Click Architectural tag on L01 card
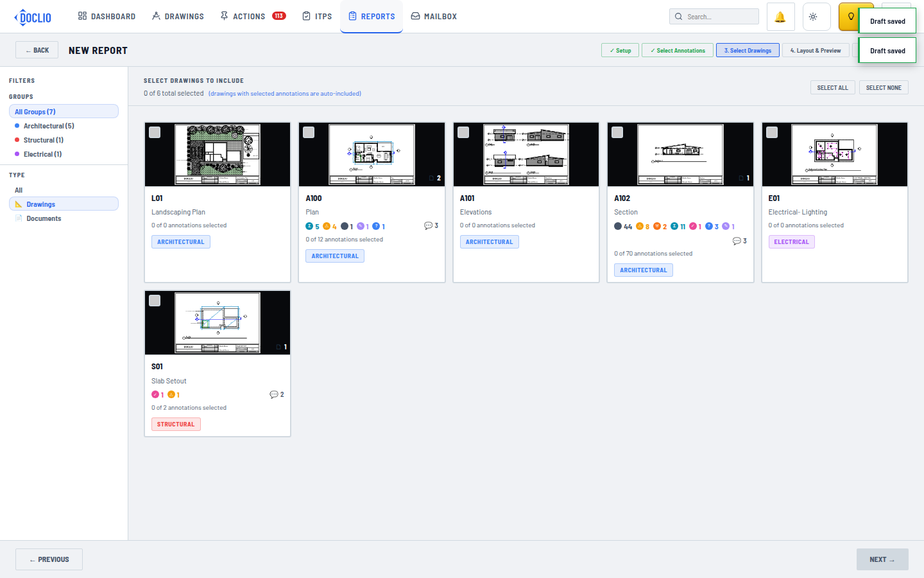The image size is (924, 578). pos(181,242)
